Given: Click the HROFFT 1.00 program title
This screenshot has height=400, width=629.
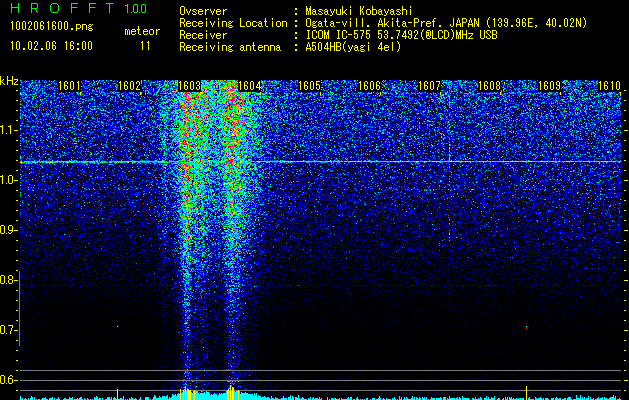Looking at the screenshot, I should [79, 8].
